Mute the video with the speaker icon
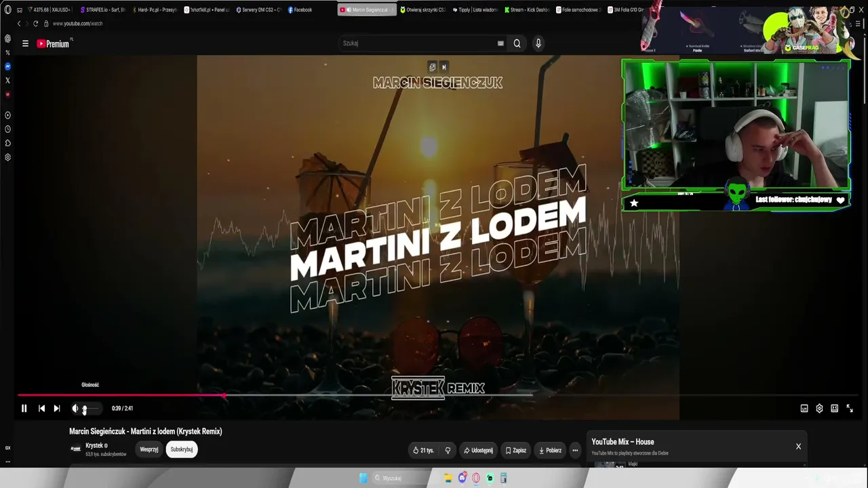 coord(75,409)
